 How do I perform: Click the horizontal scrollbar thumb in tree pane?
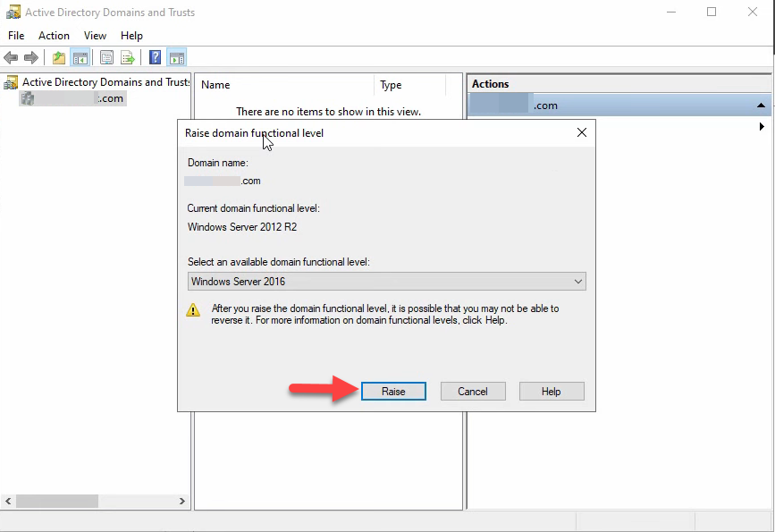click(57, 501)
